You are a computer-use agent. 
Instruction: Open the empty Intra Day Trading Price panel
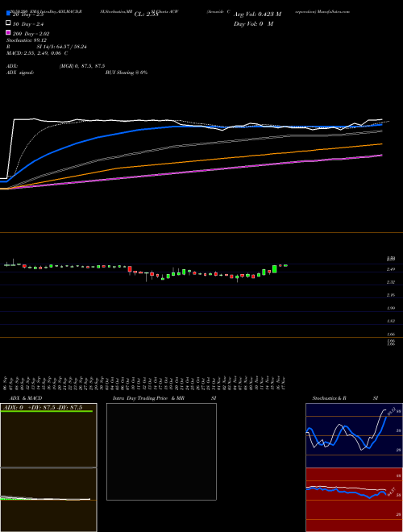(x=161, y=451)
